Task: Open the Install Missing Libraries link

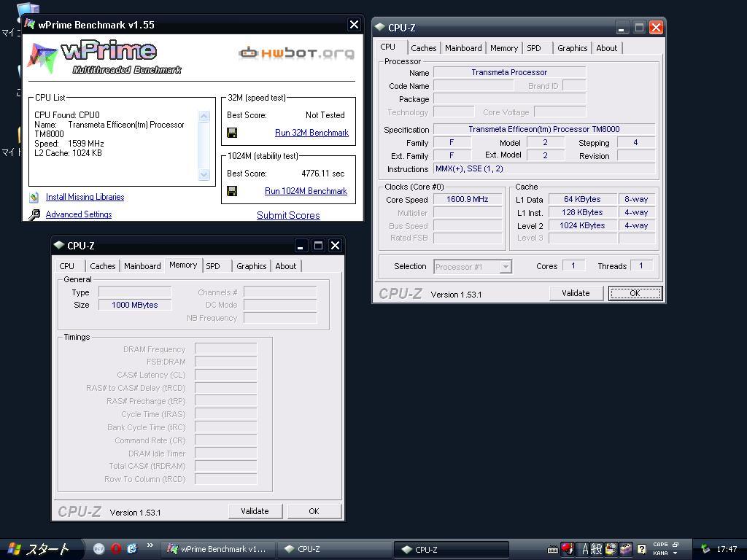Action: coord(85,197)
